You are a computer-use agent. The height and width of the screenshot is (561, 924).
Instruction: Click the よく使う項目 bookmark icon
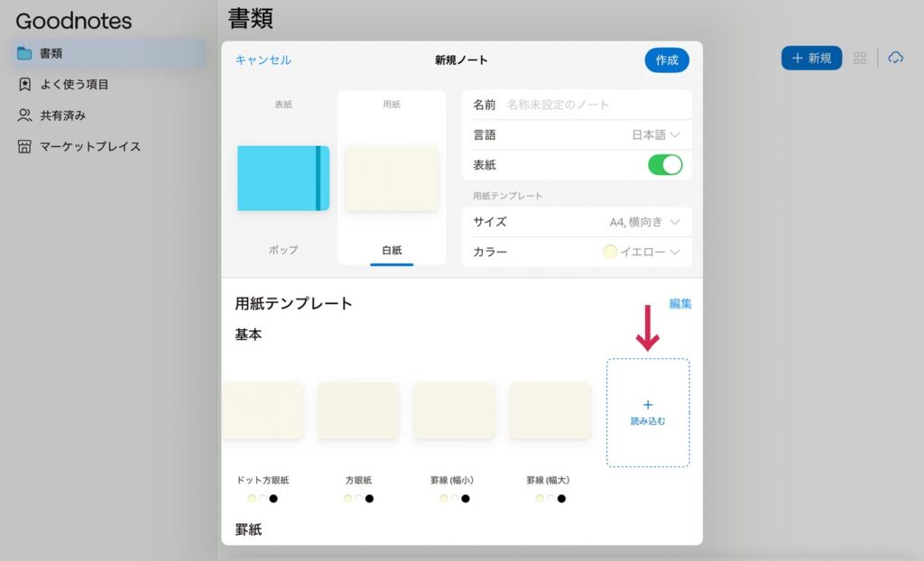pyautogui.click(x=24, y=85)
